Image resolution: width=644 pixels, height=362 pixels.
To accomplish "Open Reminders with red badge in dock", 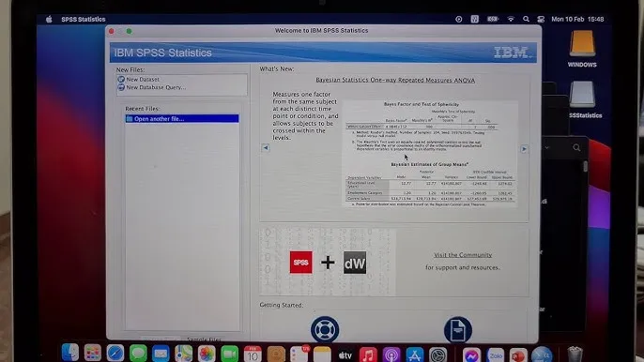I will (x=299, y=354).
